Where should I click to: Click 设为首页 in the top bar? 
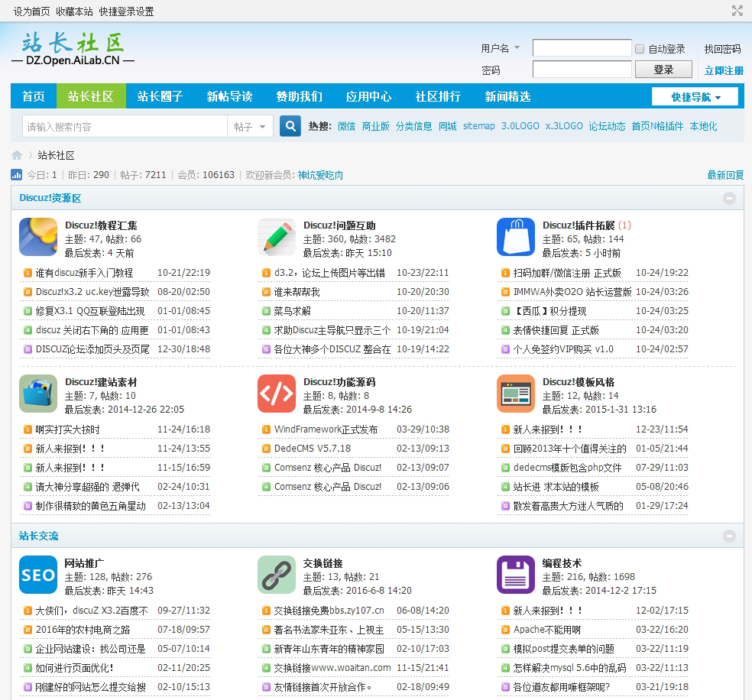pos(31,11)
